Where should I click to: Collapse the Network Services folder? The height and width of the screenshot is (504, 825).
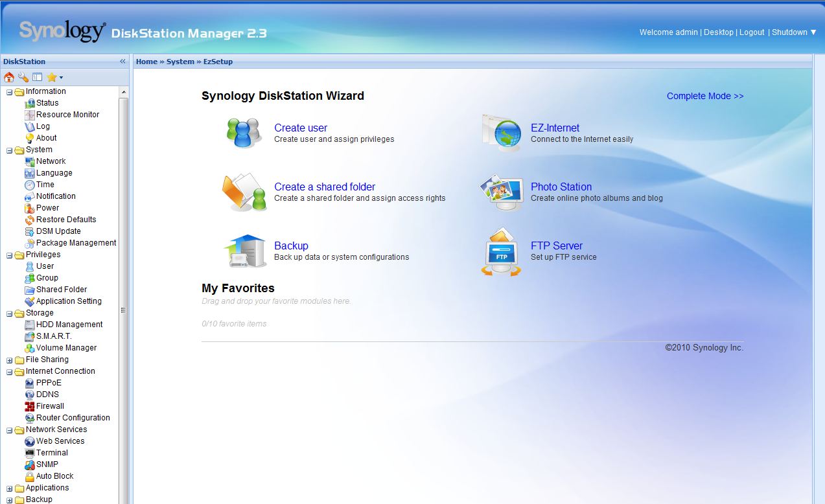pyautogui.click(x=9, y=430)
